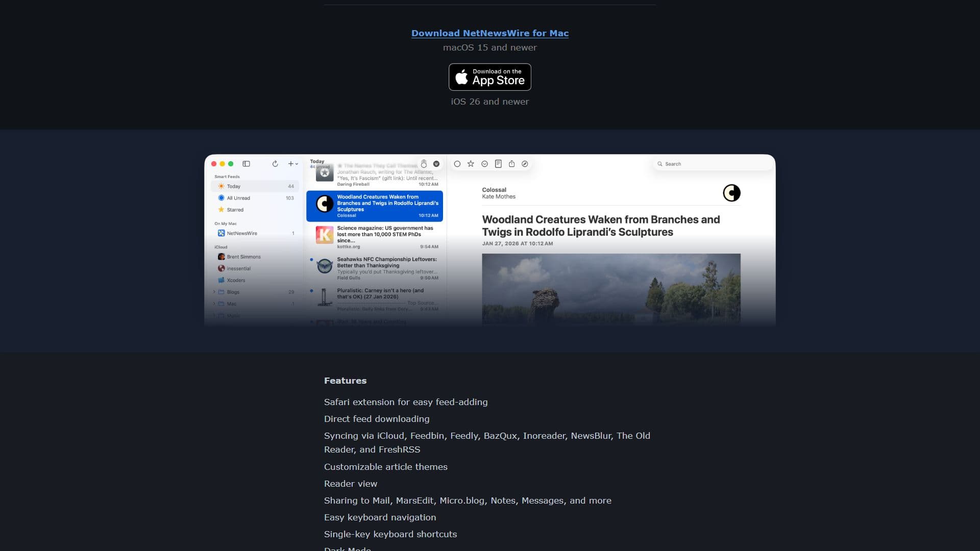Image resolution: width=980 pixels, height=551 pixels.
Task: Click the Pluralistic avatar icon
Action: point(325,297)
